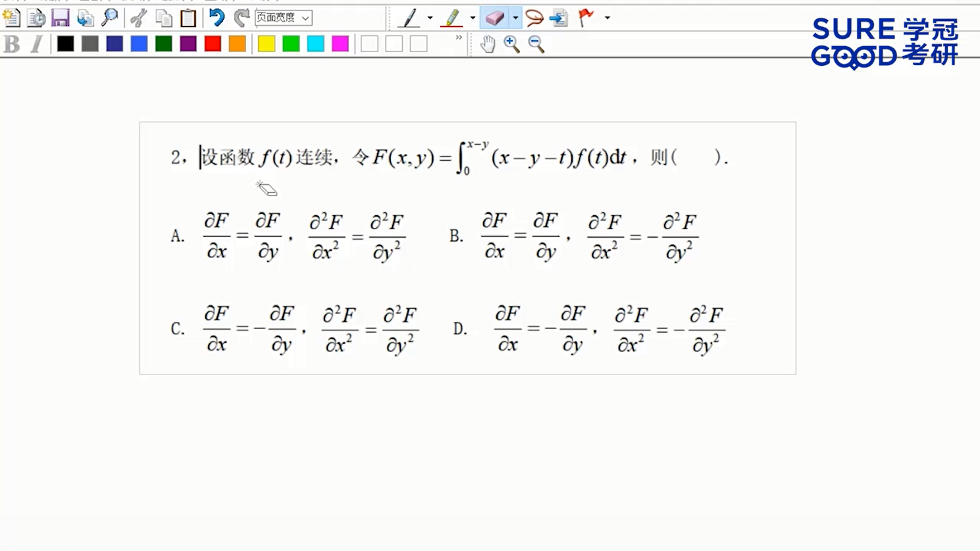Viewport: 980px width, 551px height.
Task: Select the Highlighter tool
Action: 451,18
